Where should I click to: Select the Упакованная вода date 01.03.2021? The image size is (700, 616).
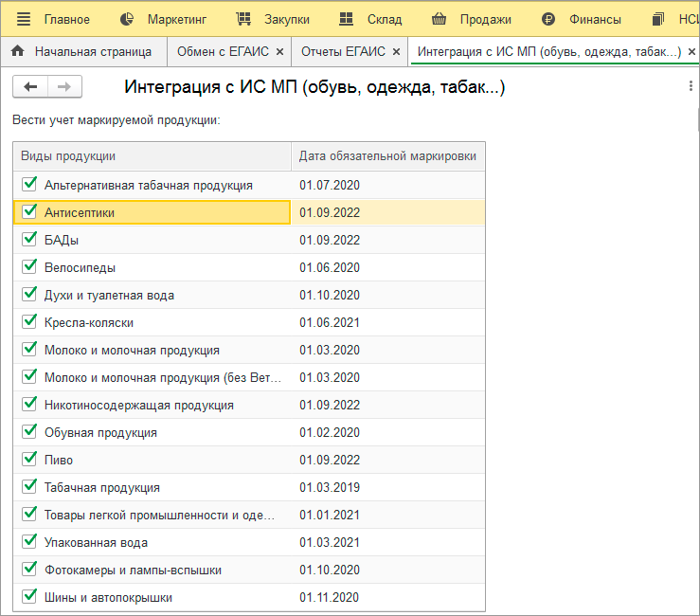click(387, 542)
